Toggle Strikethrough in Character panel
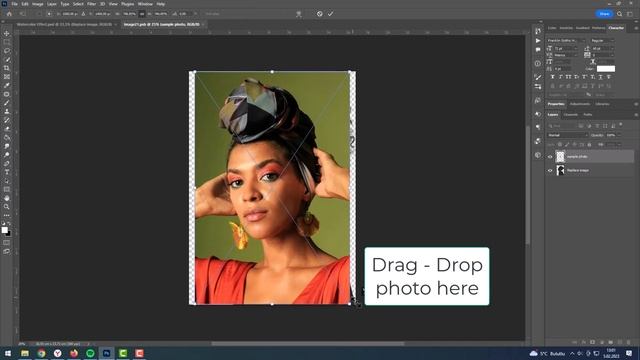Viewport: 640px width, 360px height. point(609,77)
